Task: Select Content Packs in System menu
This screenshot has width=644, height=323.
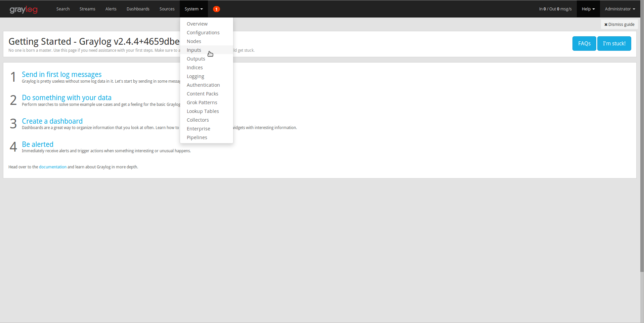Action: 207,94
